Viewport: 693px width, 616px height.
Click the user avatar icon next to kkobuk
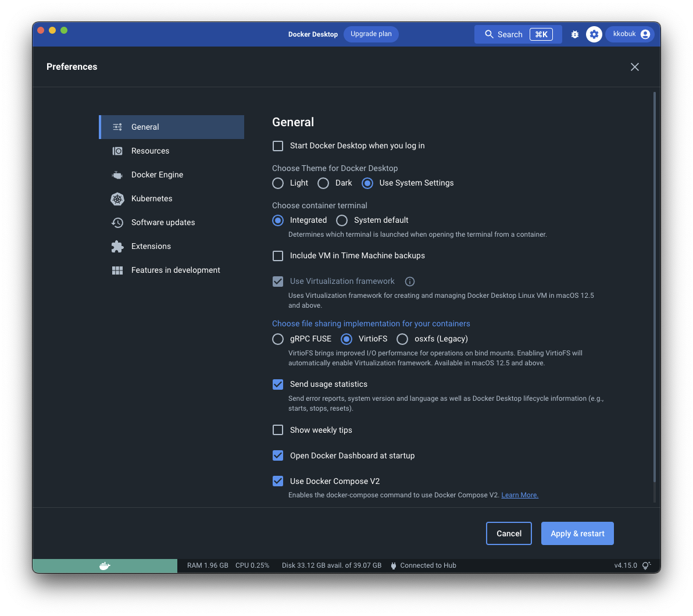click(645, 34)
